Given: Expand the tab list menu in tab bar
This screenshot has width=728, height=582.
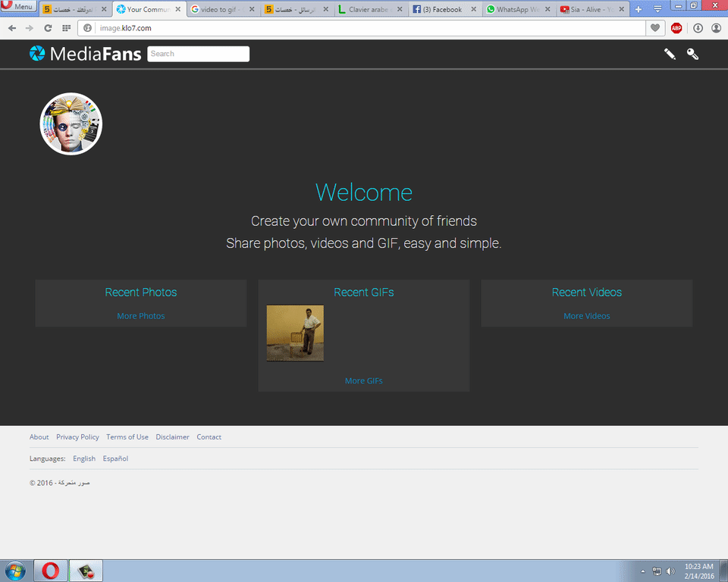Looking at the screenshot, I should (657, 9).
